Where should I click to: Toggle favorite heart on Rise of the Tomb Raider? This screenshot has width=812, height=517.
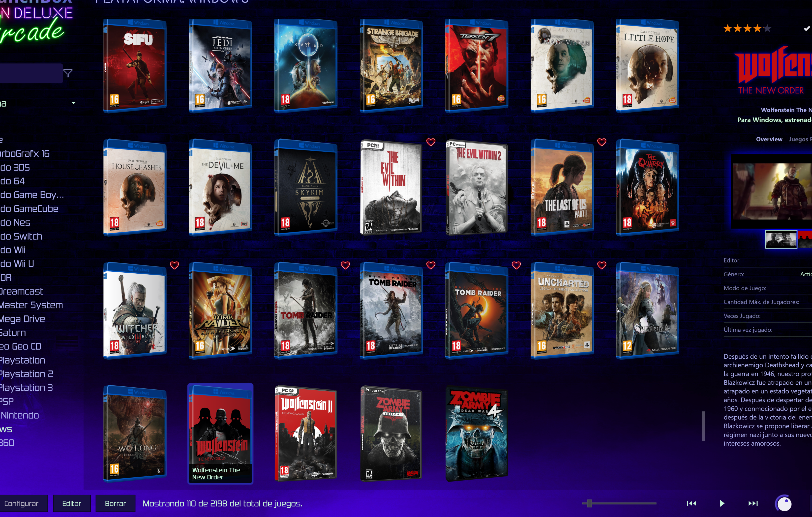click(x=431, y=265)
